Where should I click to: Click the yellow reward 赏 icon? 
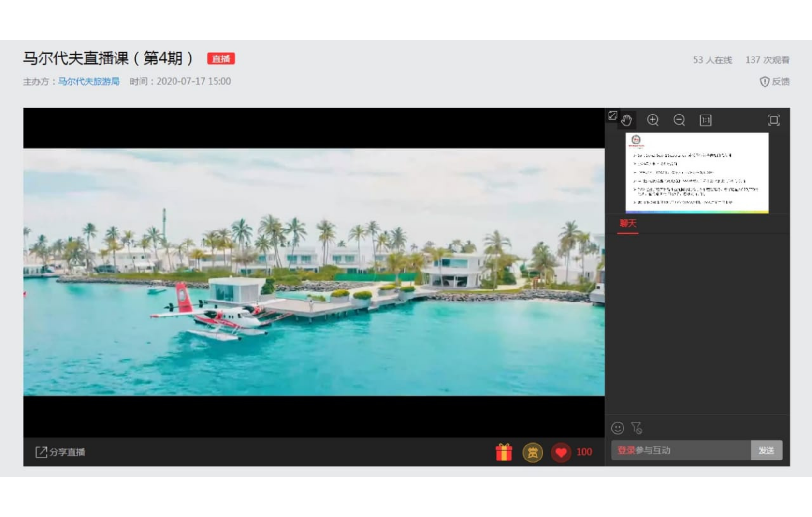pyautogui.click(x=533, y=453)
